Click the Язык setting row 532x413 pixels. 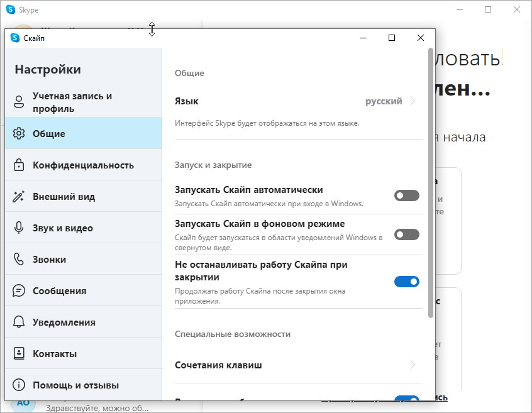point(299,101)
